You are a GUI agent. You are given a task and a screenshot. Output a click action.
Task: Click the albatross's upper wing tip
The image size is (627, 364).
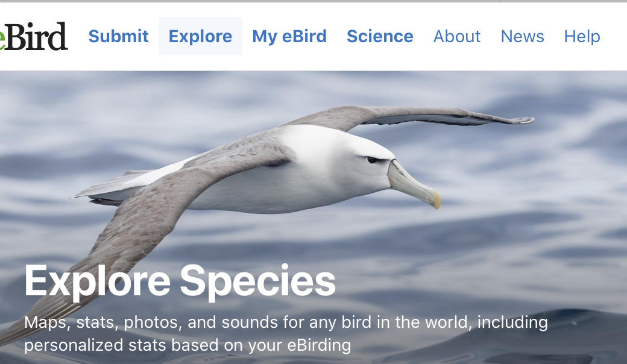click(525, 120)
